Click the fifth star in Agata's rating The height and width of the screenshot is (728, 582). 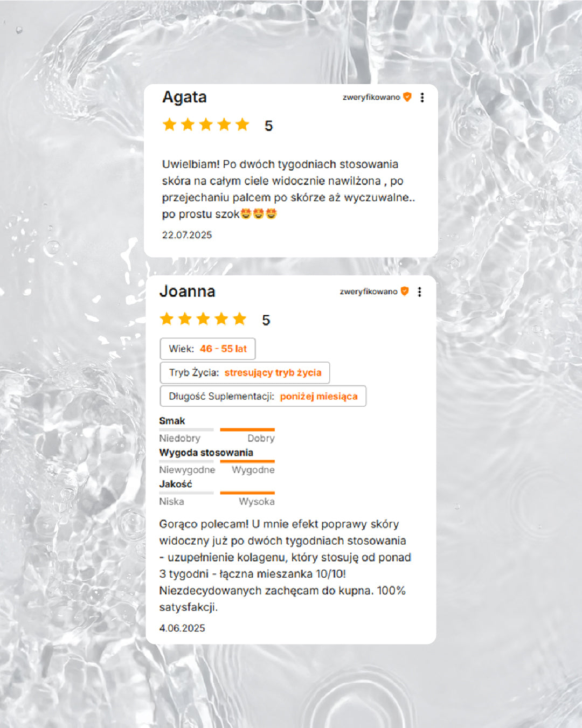(242, 125)
